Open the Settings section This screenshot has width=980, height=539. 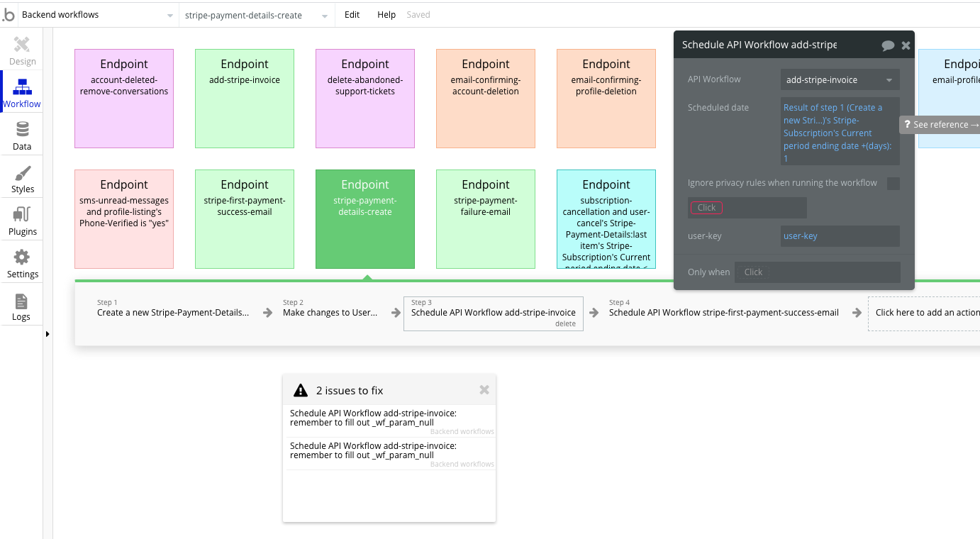(x=22, y=262)
